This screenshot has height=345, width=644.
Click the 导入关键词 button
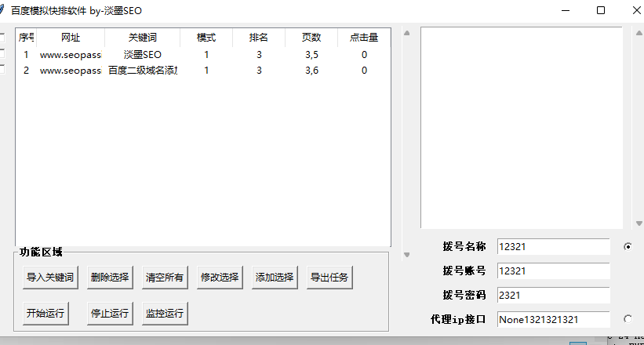click(50, 278)
